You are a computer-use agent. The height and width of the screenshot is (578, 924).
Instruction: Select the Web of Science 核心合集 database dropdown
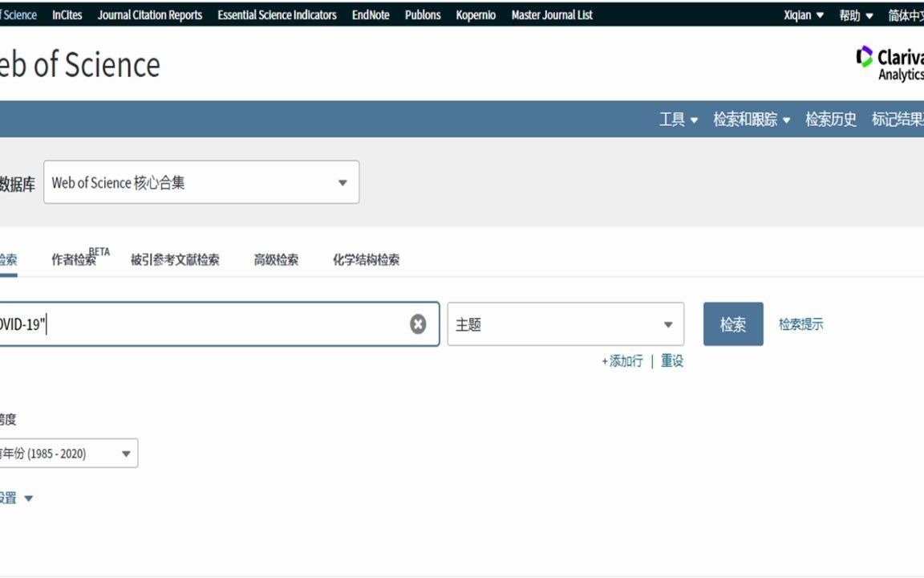click(x=201, y=182)
